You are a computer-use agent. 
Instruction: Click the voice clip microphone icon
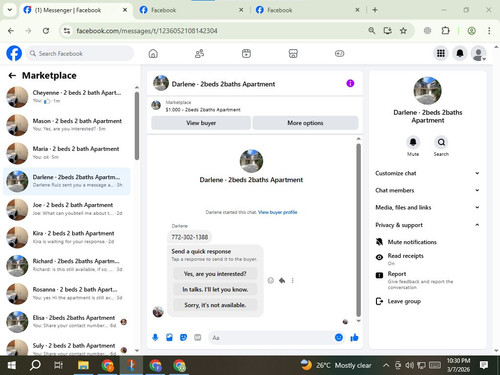tap(155, 338)
